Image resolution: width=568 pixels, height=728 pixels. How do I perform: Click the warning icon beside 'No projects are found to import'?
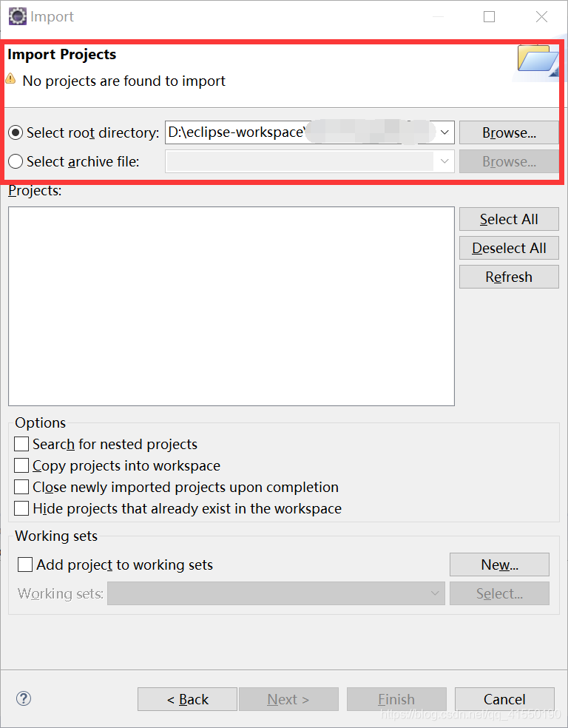pos(10,78)
